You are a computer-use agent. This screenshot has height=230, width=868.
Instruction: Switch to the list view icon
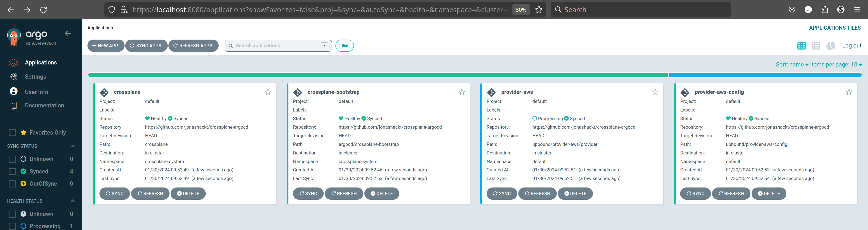(x=816, y=46)
